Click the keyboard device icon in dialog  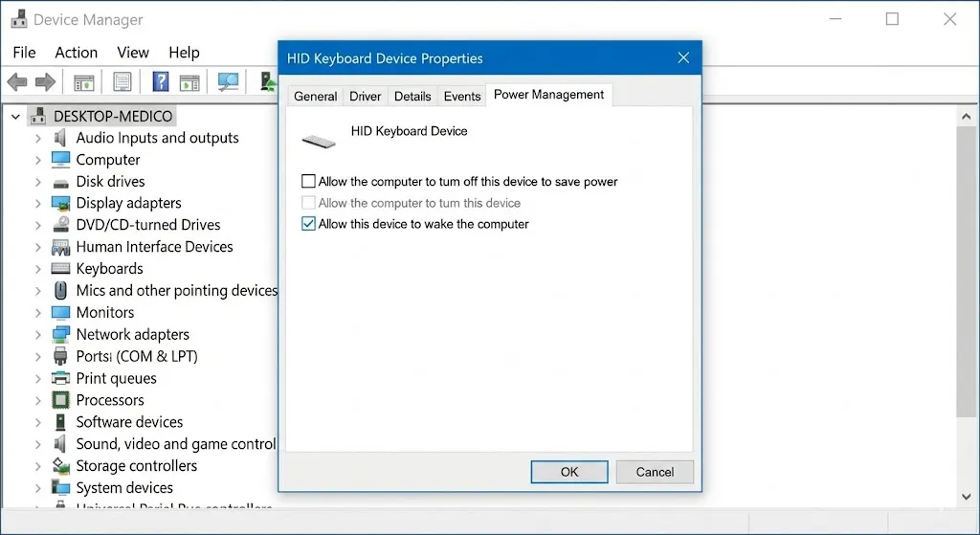[319, 142]
